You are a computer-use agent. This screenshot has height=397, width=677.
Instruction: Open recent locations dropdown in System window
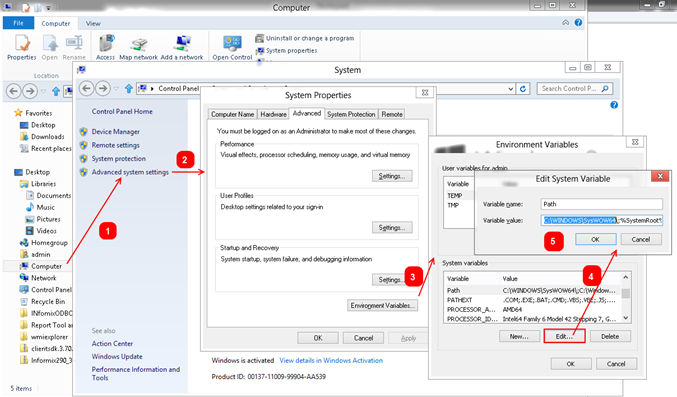pyautogui.click(x=116, y=89)
